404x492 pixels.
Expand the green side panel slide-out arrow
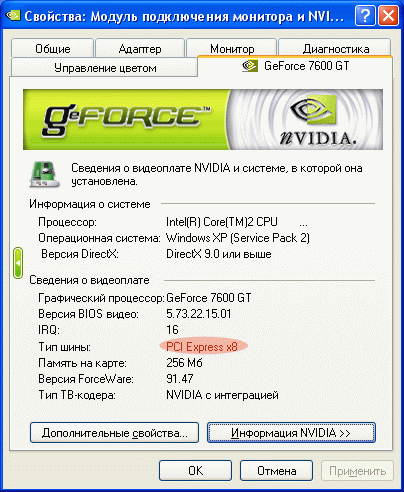(x=18, y=263)
